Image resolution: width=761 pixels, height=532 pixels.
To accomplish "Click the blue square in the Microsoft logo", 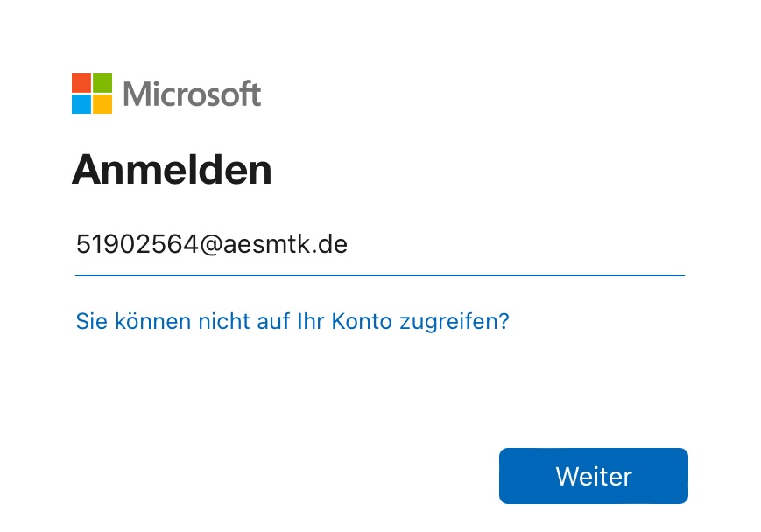I will coord(81,104).
